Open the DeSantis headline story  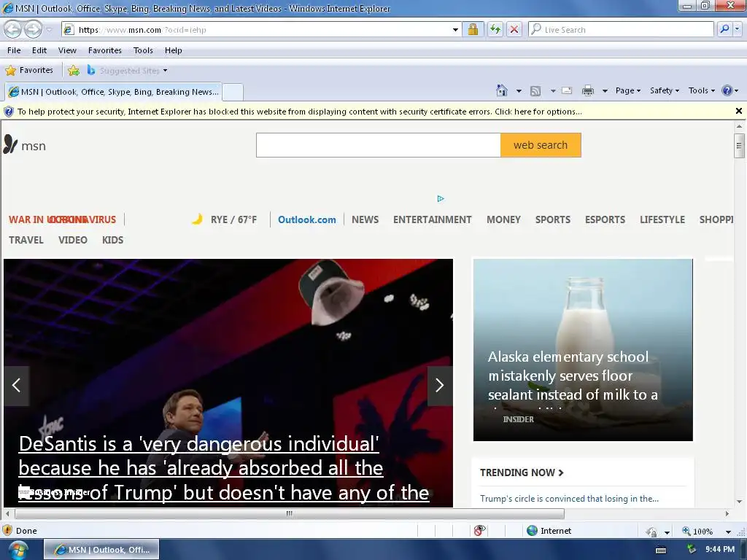click(x=224, y=468)
